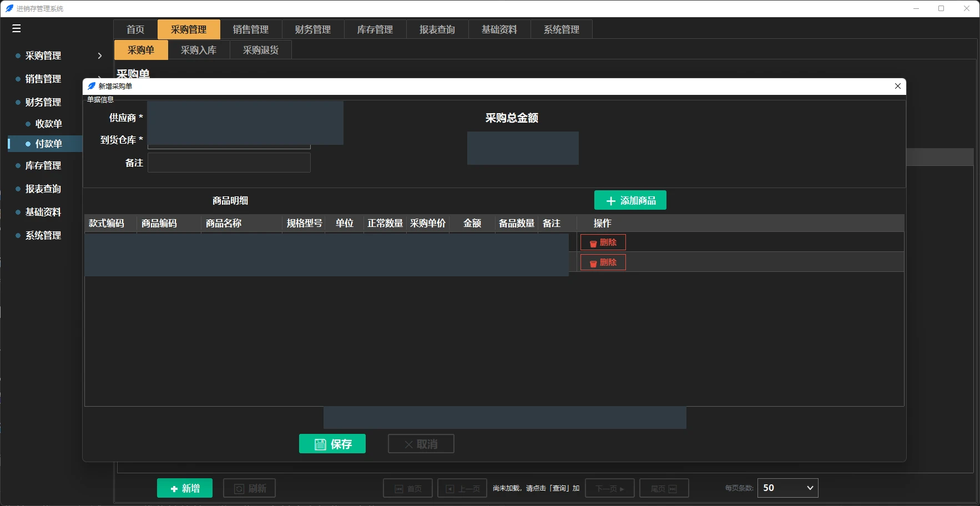Open the 每页条数 dropdown showing 50
The image size is (980, 506).
787,488
